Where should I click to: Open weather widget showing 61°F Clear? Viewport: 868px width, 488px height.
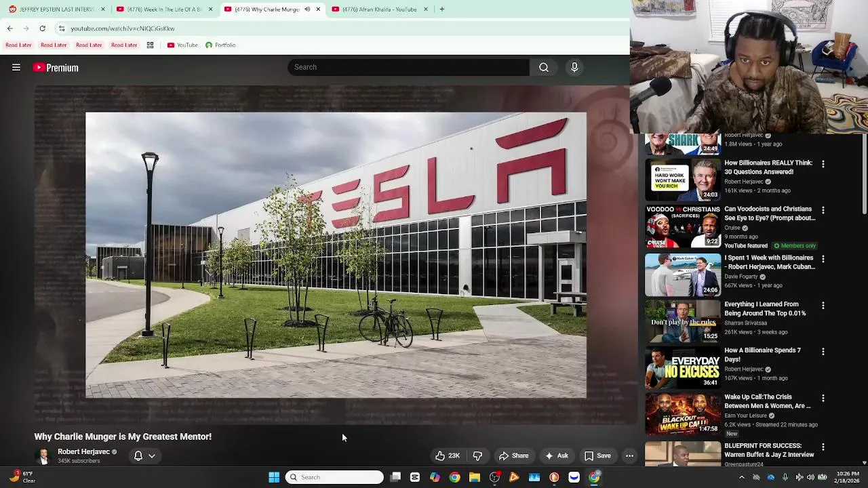(22, 477)
